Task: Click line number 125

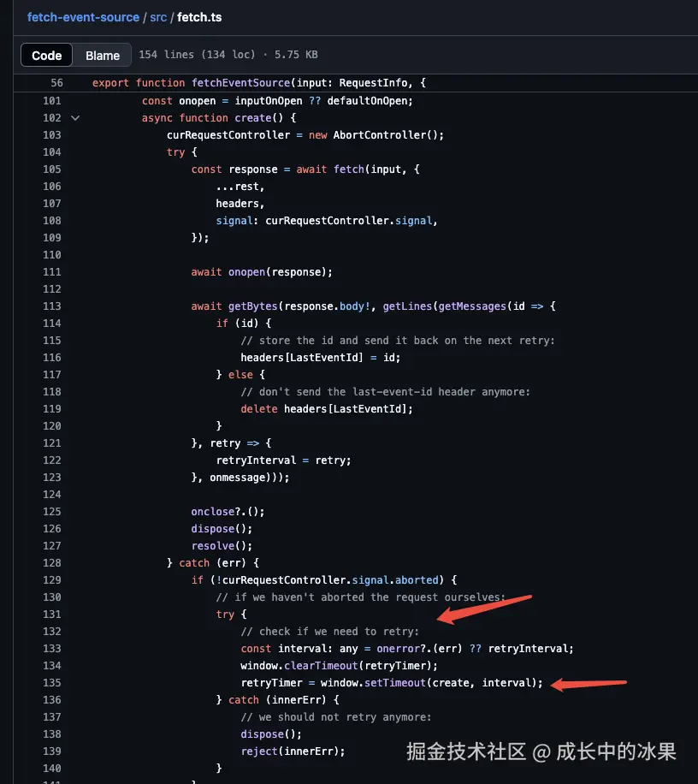Action: click(52, 512)
